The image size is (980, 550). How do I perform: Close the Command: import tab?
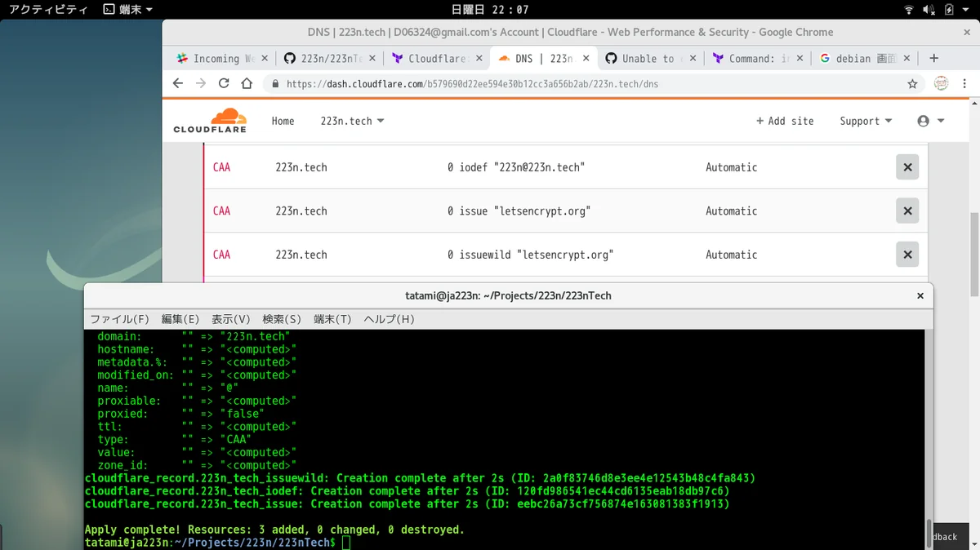[800, 59]
